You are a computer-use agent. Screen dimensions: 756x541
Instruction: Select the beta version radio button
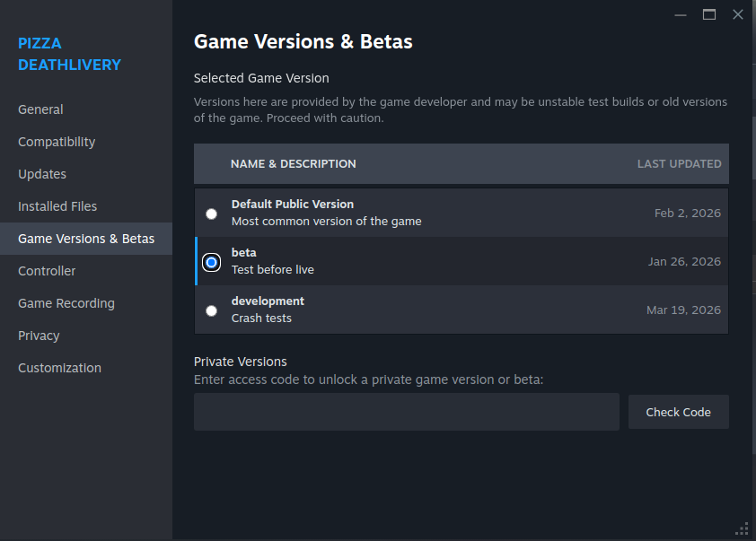click(211, 262)
